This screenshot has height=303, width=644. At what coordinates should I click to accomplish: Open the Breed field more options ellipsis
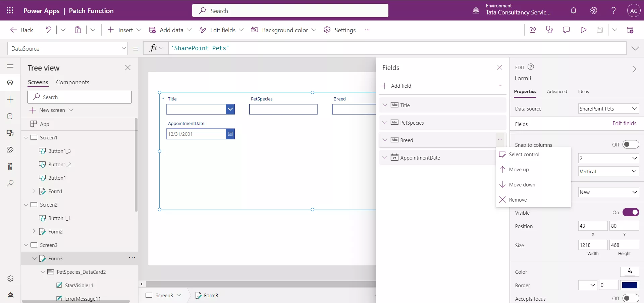[500, 139]
